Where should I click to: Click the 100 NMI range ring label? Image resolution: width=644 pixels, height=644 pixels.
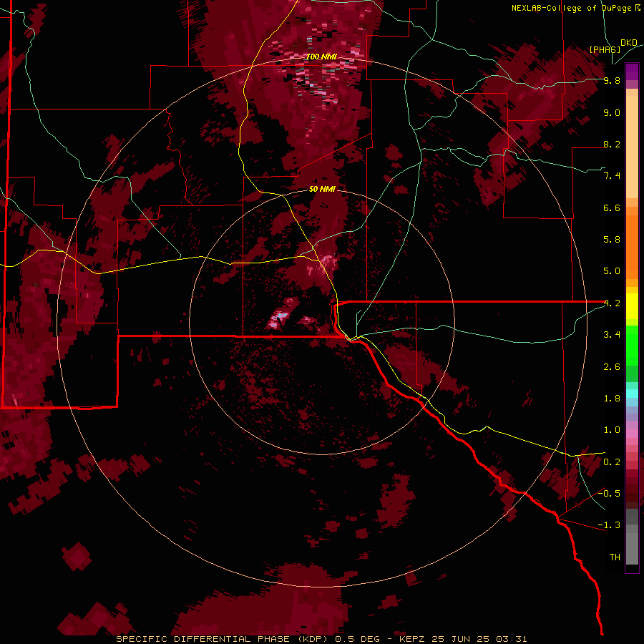coord(321,57)
